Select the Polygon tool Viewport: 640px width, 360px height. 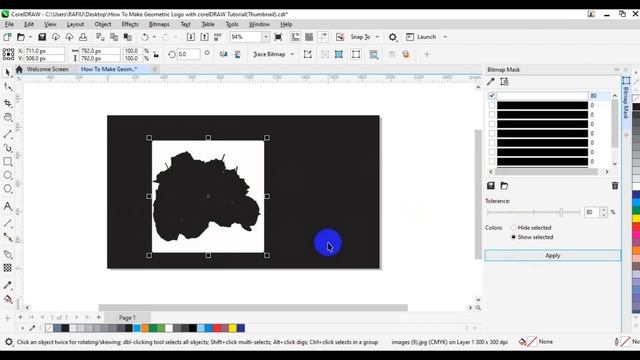(7, 189)
